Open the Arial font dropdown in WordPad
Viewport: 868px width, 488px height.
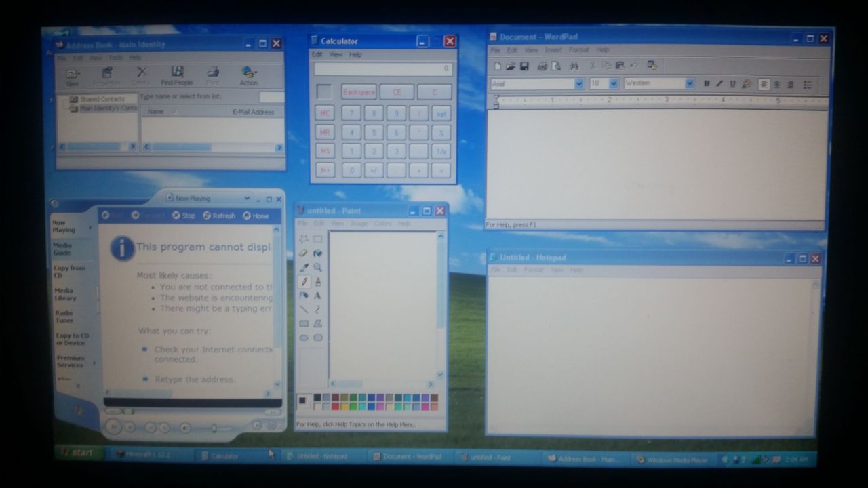(579, 83)
